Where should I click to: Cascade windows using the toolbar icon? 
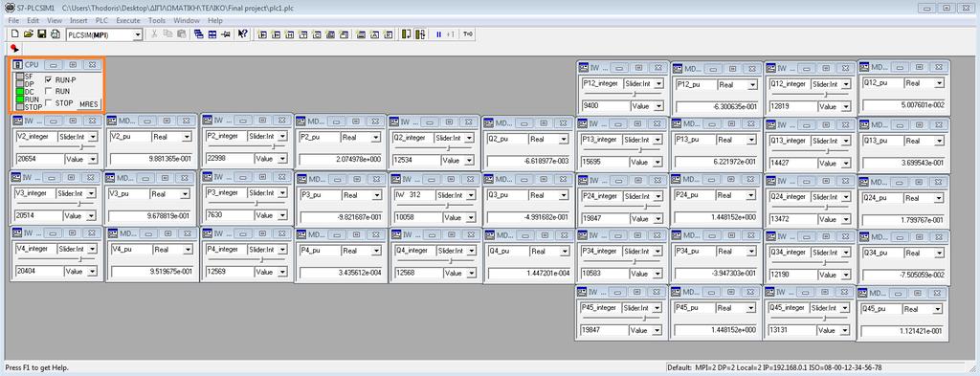click(198, 34)
